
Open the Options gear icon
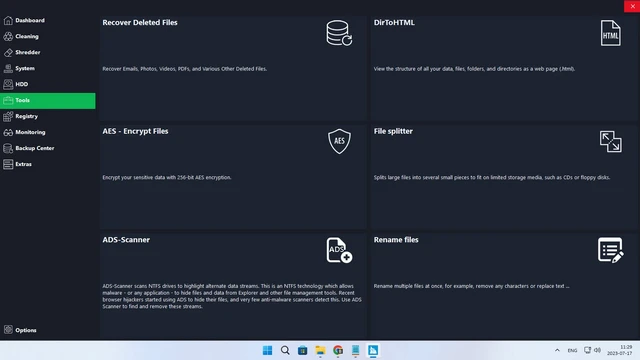[x=8, y=330]
